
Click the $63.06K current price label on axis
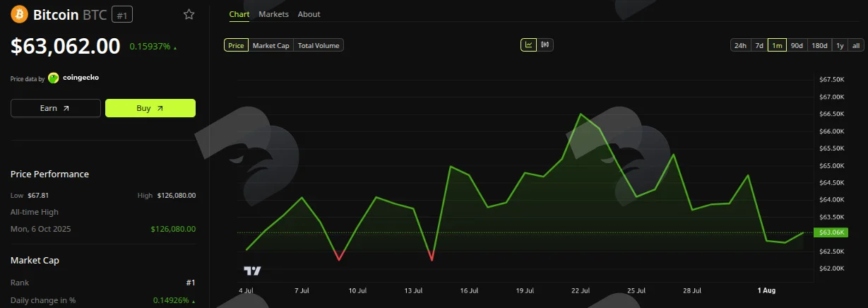[x=830, y=232]
